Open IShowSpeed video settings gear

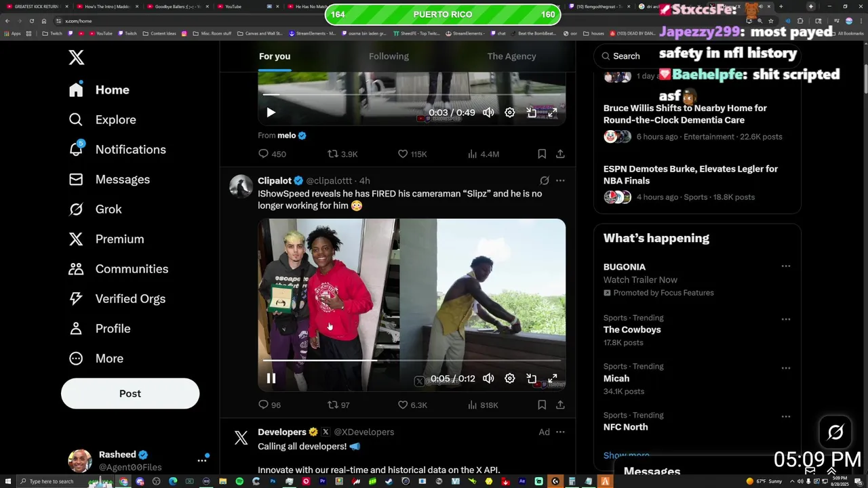pyautogui.click(x=510, y=378)
